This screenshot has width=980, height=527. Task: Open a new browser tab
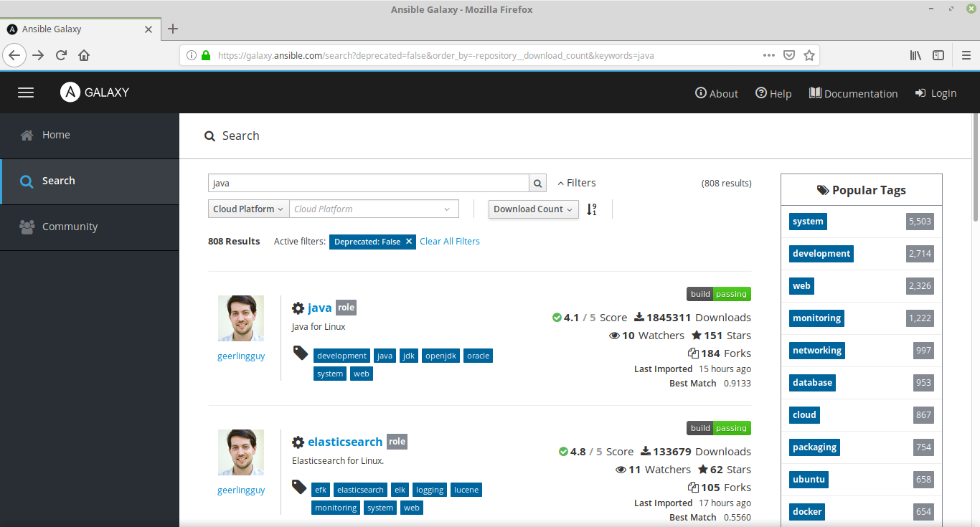pos(172,29)
